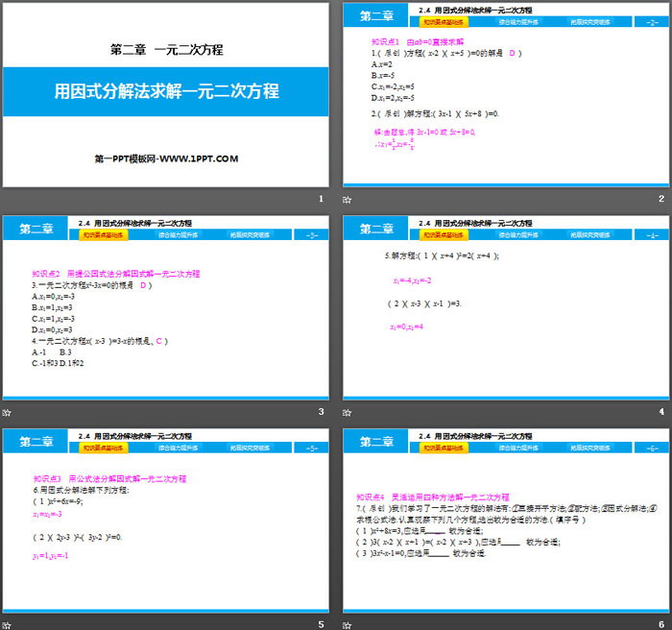
Task: Click animation star icon under slide 3
Action: (x=7, y=413)
